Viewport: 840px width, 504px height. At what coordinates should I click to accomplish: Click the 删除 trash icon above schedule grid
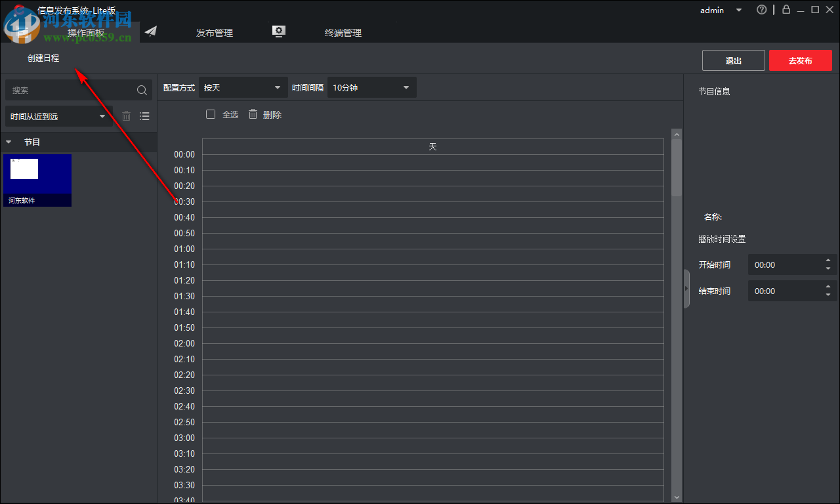[x=253, y=114]
